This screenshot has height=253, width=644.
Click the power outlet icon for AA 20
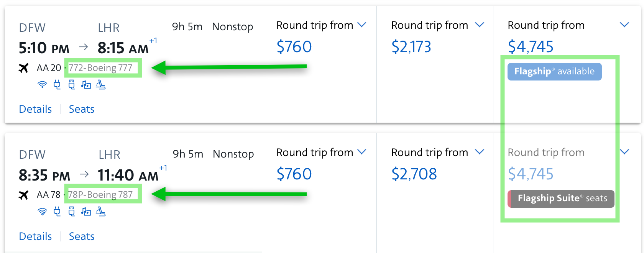pos(57,85)
